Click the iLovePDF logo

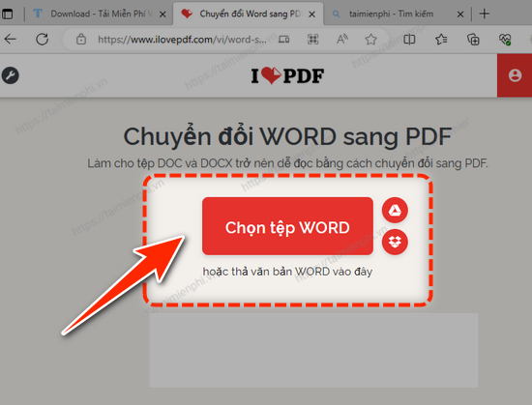[x=287, y=75]
